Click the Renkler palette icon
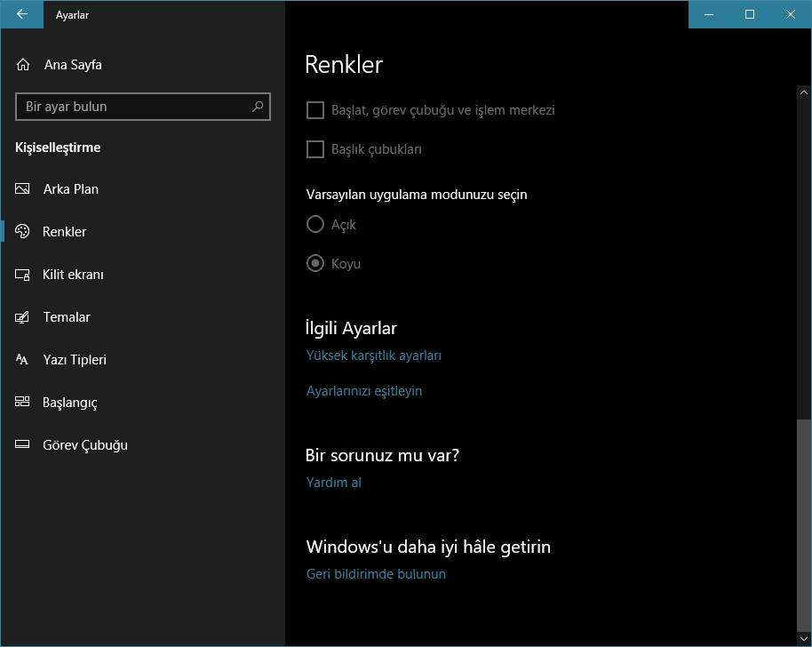812x647 pixels. [x=23, y=232]
